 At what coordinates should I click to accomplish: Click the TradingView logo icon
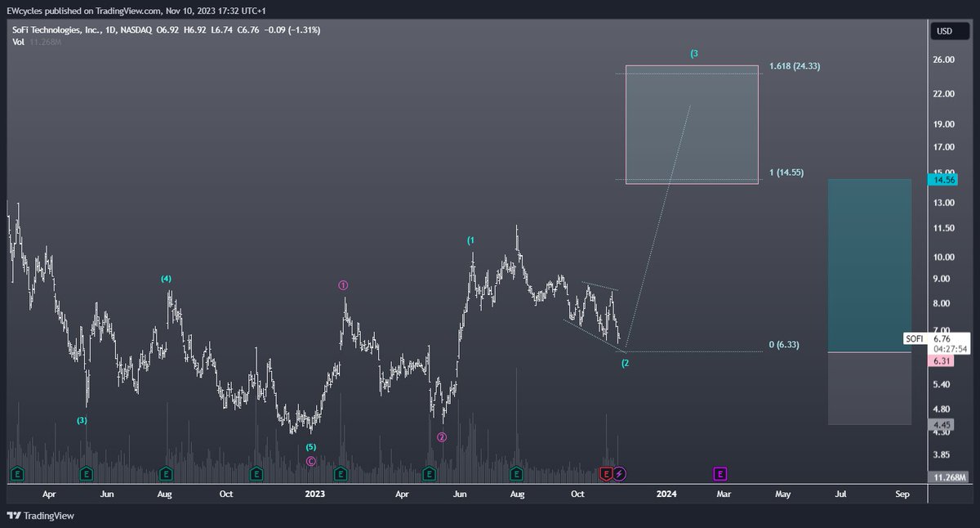13,516
